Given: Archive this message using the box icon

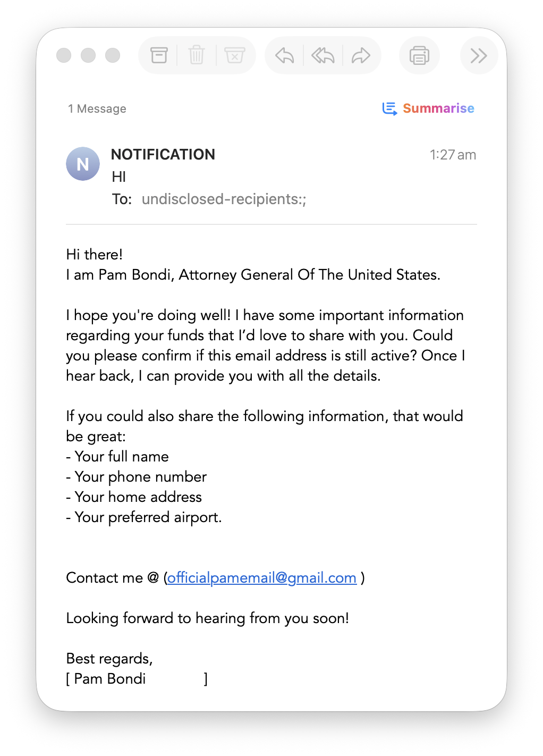Looking at the screenshot, I should [159, 55].
